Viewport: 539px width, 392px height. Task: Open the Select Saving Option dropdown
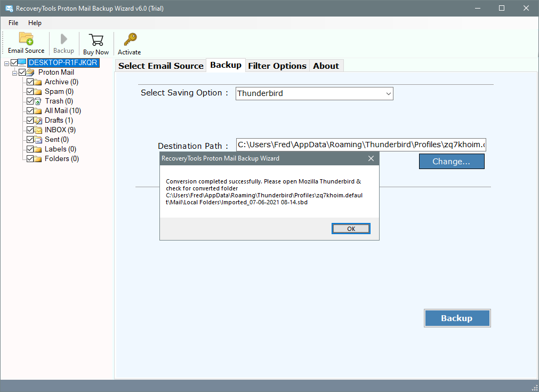click(314, 93)
